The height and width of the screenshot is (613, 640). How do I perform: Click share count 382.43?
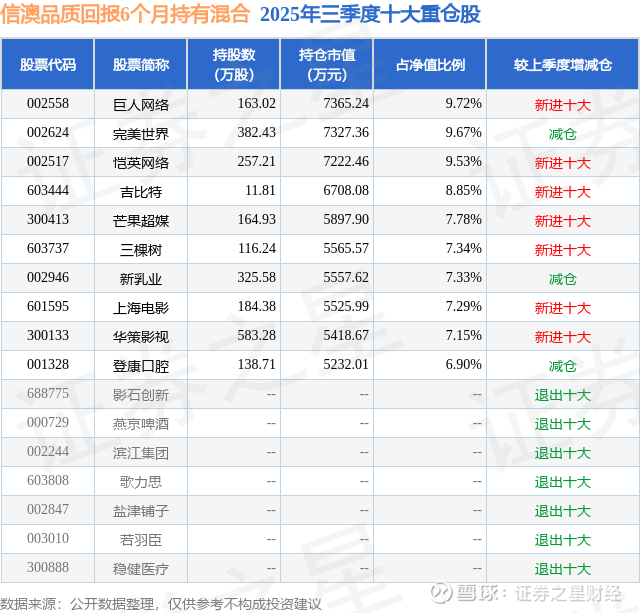tap(257, 132)
